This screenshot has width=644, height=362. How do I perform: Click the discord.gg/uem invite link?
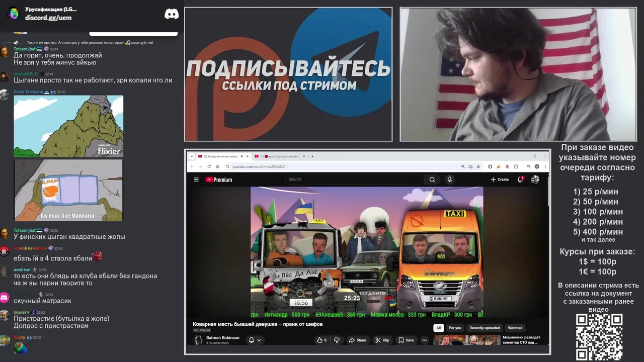48,18
